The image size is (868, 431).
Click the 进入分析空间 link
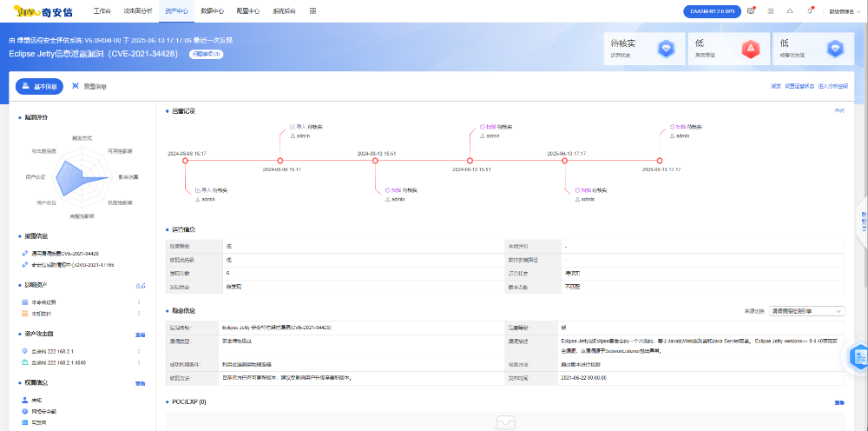pos(833,86)
